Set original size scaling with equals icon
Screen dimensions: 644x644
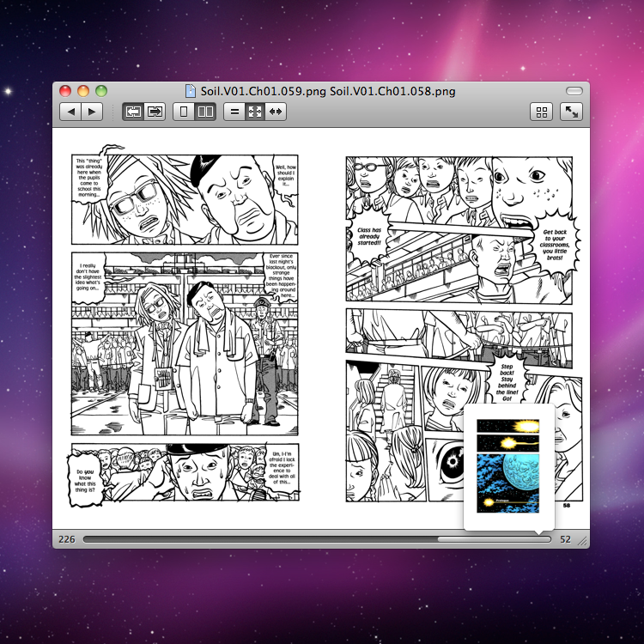234,112
